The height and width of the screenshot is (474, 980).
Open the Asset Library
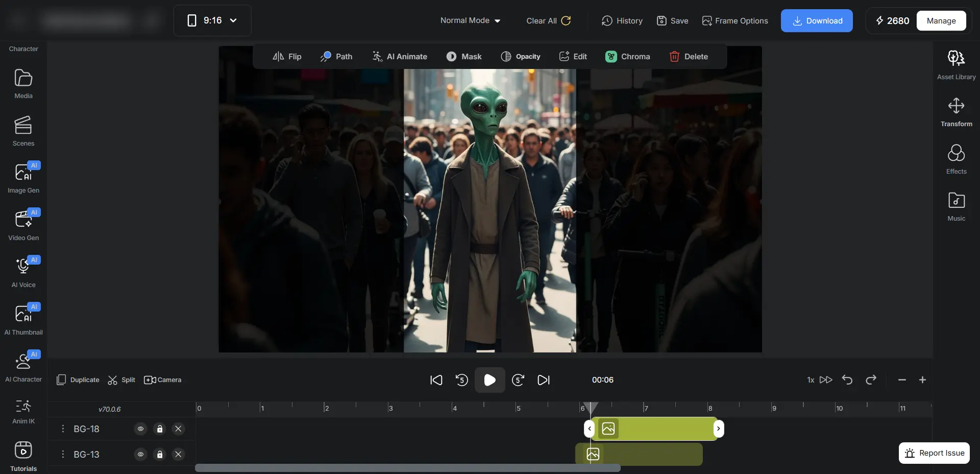[956, 65]
